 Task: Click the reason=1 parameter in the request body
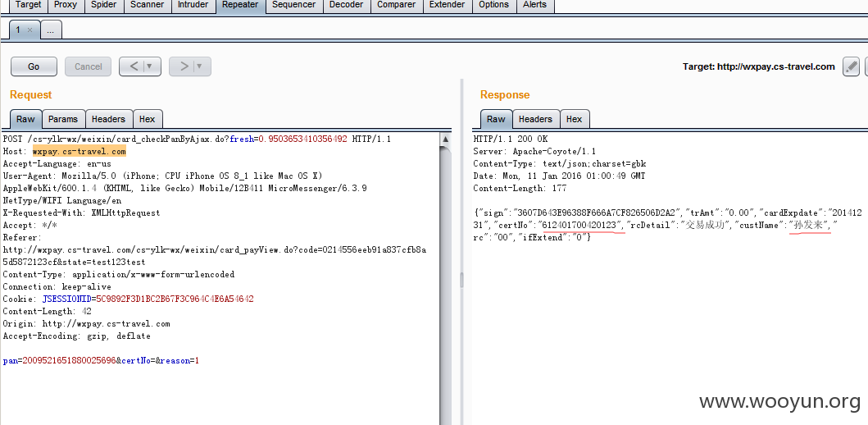(x=180, y=361)
